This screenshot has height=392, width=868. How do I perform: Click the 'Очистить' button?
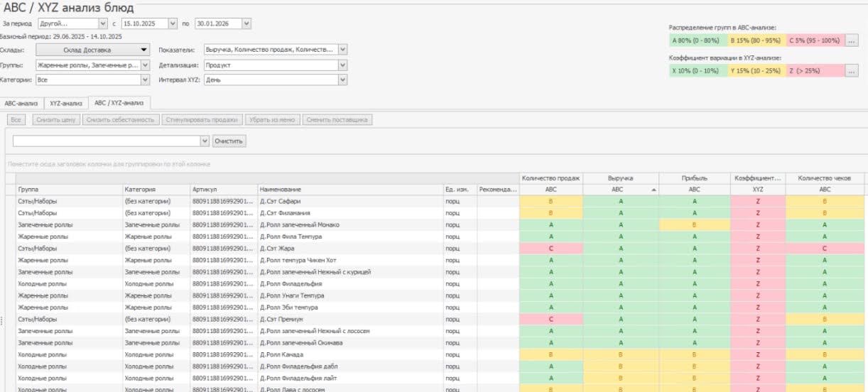pos(229,141)
